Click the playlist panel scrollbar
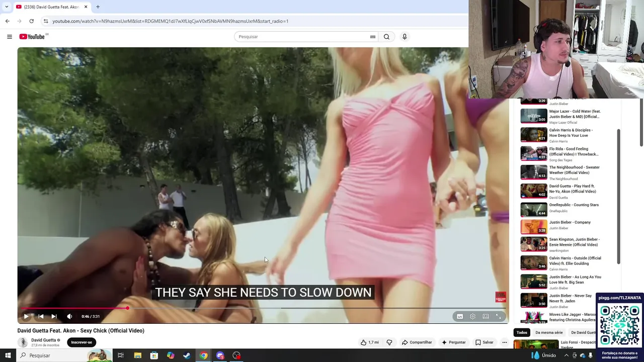 coord(619,196)
